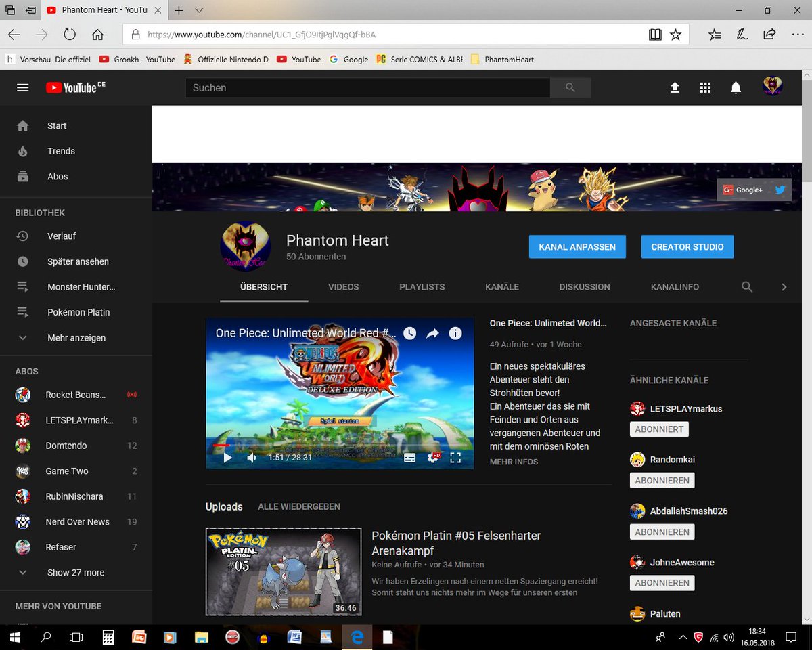Open RubinNischara subscription
The height and width of the screenshot is (650, 812).
point(76,496)
